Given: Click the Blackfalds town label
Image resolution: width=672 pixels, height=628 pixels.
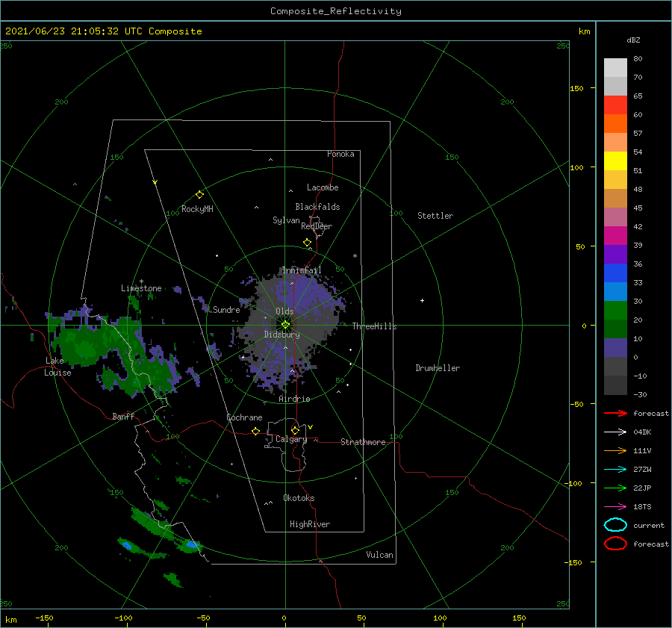Looking at the screenshot, I should pyautogui.click(x=317, y=207).
